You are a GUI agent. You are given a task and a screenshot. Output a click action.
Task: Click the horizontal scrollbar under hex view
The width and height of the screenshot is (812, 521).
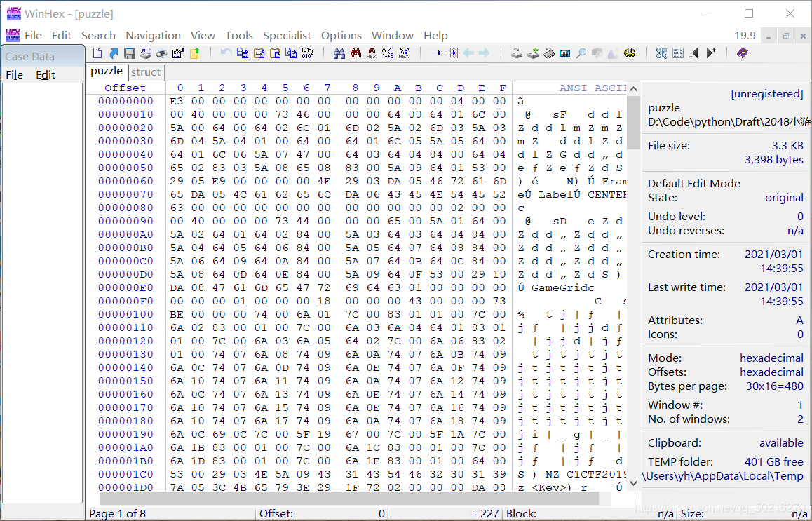(x=349, y=499)
